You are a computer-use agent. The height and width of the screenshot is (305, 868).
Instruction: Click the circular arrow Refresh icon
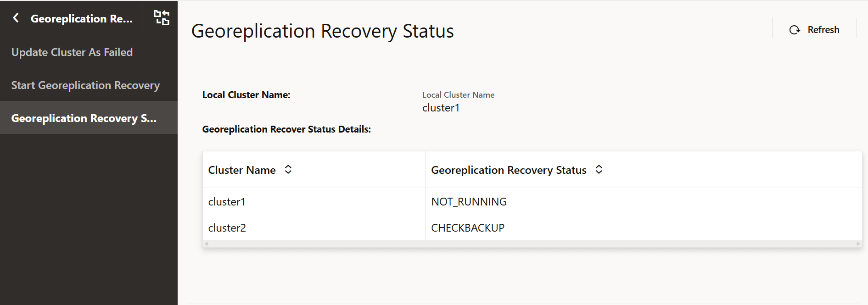pyautogui.click(x=795, y=30)
